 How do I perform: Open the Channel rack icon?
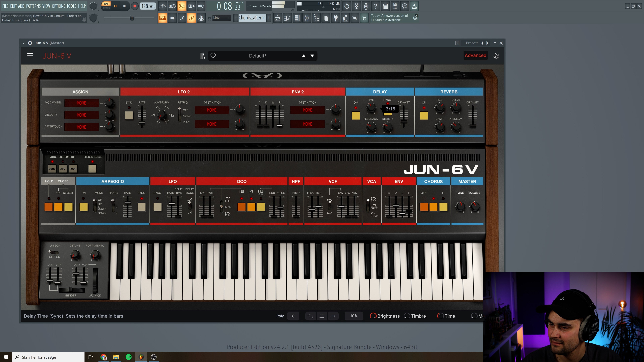(x=297, y=18)
